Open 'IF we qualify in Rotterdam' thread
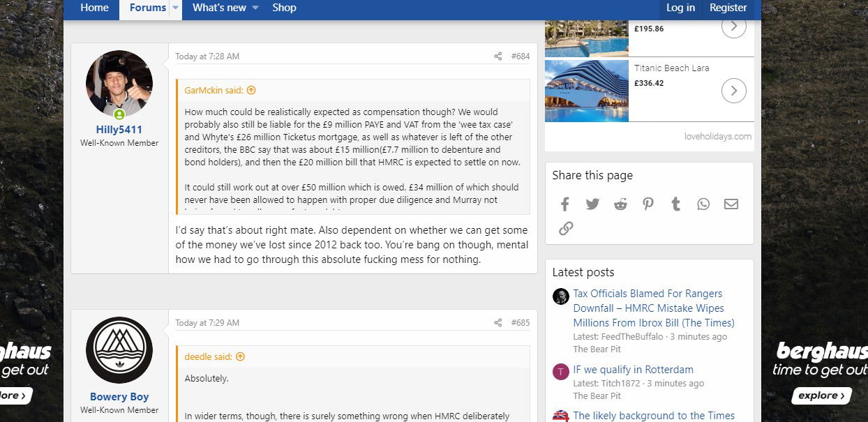Screen dimensions: 868x422 pos(634,370)
